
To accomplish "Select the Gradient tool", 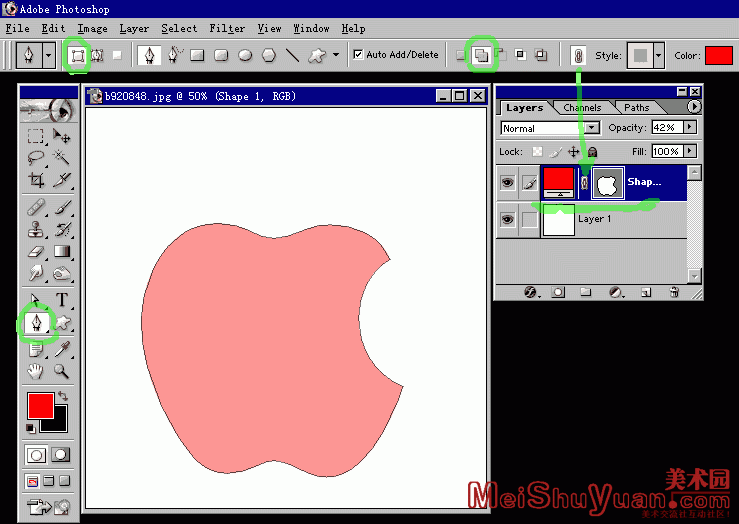I will click(x=62, y=252).
